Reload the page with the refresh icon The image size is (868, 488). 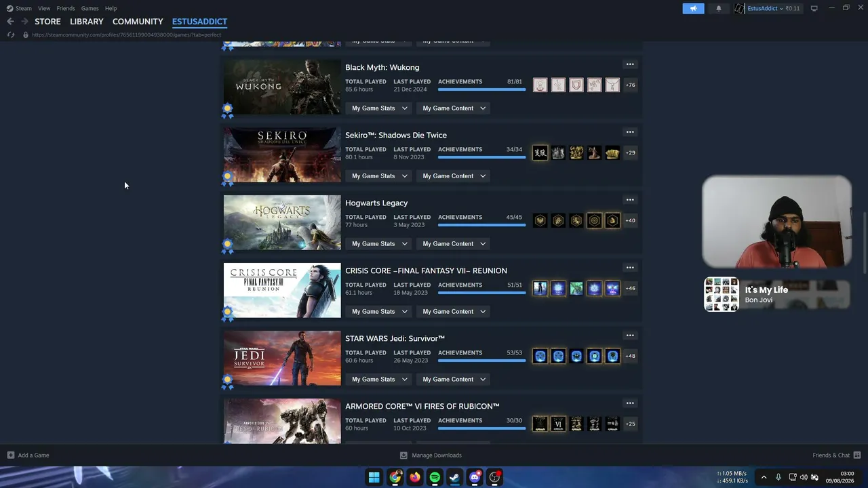tap(11, 35)
